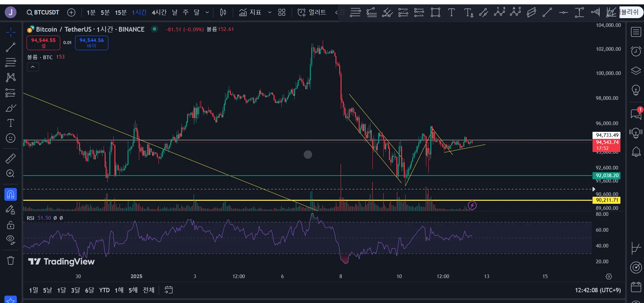
Task: Select anchored text tool in floating toolbar
Action: click(x=468, y=13)
